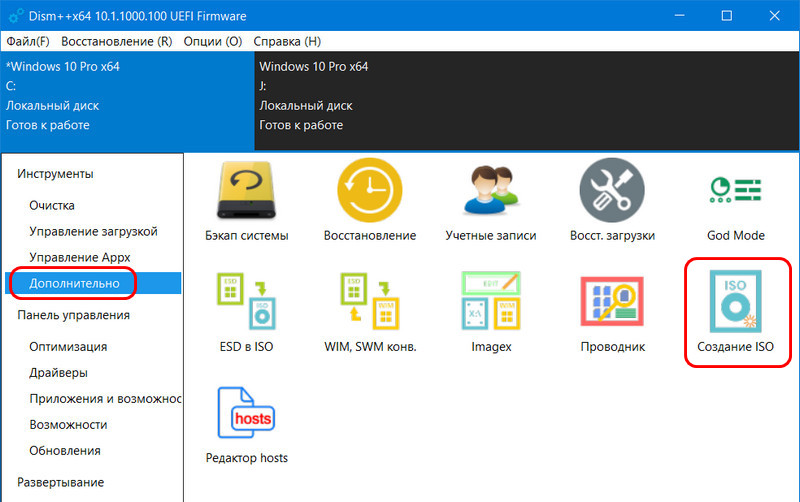Minimize the Dism++ window
The width and height of the screenshot is (800, 502).
point(679,16)
